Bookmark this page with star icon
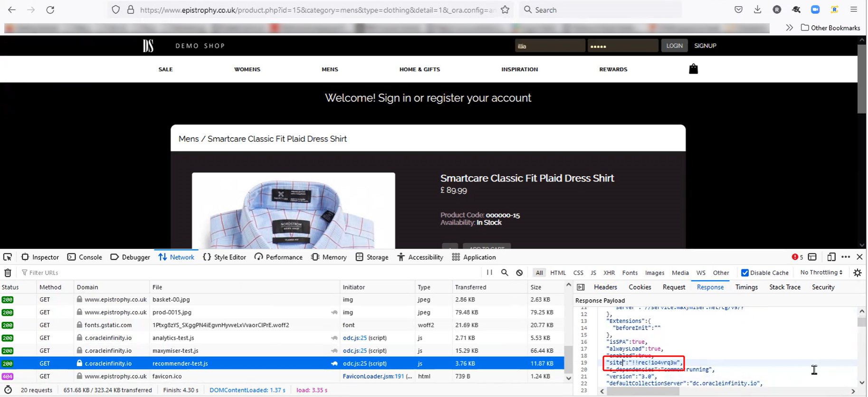Viewport: 868px width, 397px height. (505, 9)
